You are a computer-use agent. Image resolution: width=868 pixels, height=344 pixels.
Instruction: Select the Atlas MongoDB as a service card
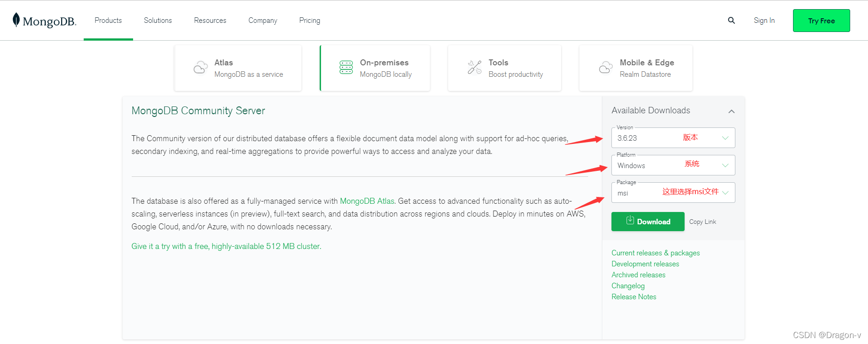(238, 68)
